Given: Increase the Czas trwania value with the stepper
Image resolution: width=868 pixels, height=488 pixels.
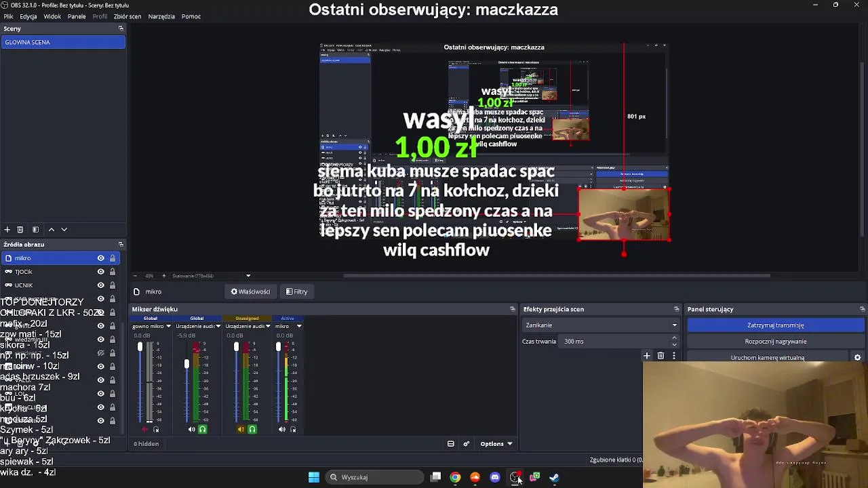Looking at the screenshot, I should pyautogui.click(x=674, y=339).
